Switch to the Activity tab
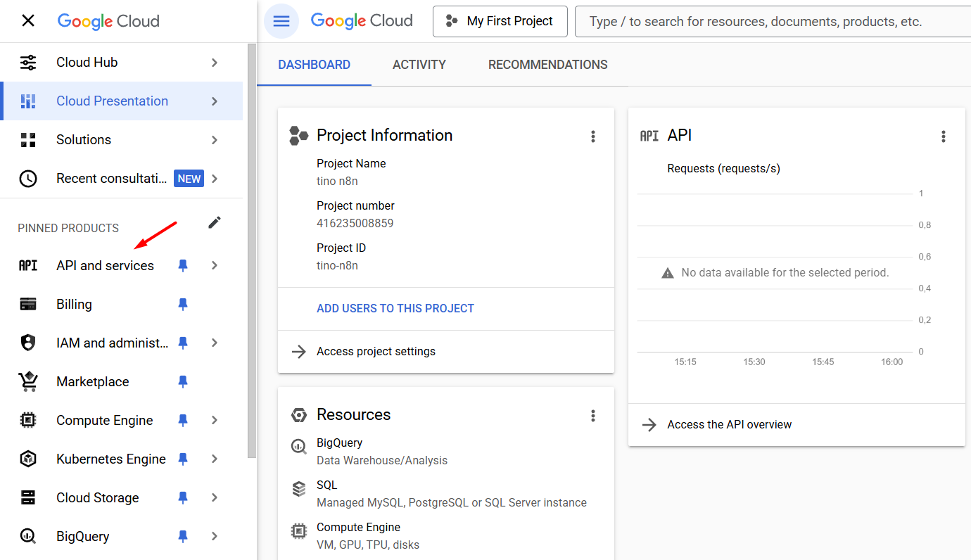 419,65
